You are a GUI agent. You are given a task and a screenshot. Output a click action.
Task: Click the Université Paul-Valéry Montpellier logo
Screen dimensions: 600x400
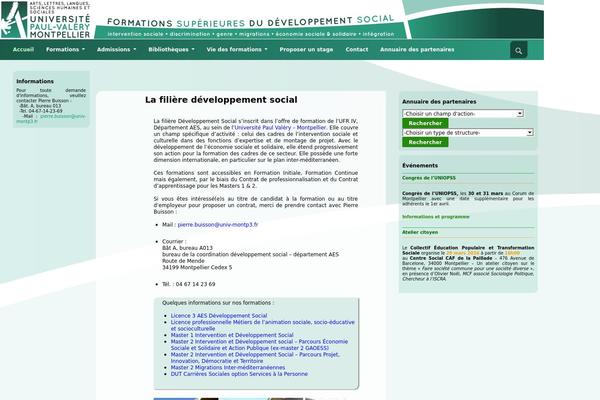pos(46,20)
